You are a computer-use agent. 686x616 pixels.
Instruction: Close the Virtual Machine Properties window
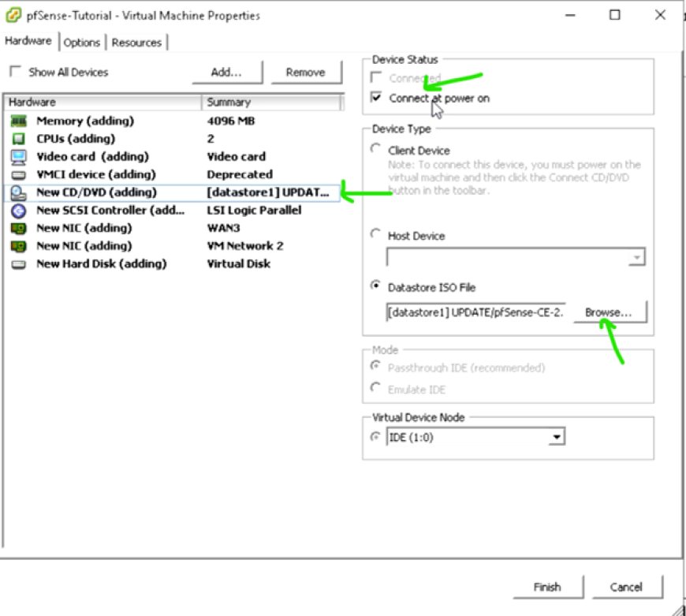(x=660, y=15)
